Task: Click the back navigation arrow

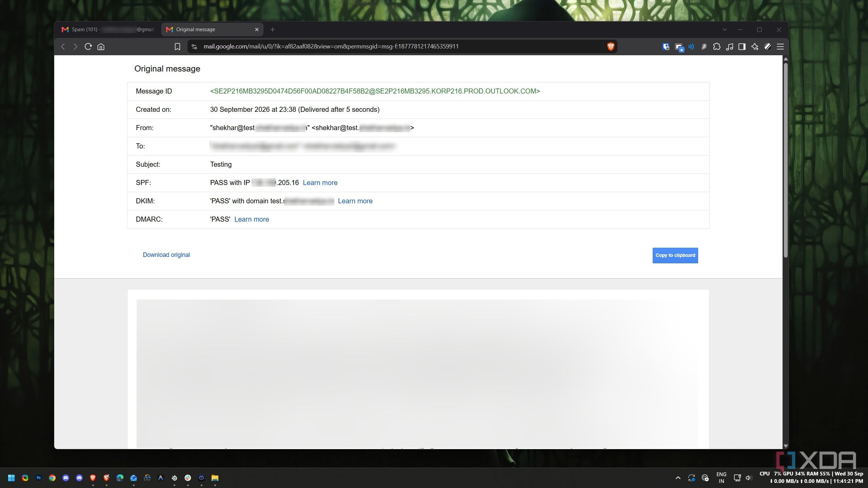Action: point(63,46)
